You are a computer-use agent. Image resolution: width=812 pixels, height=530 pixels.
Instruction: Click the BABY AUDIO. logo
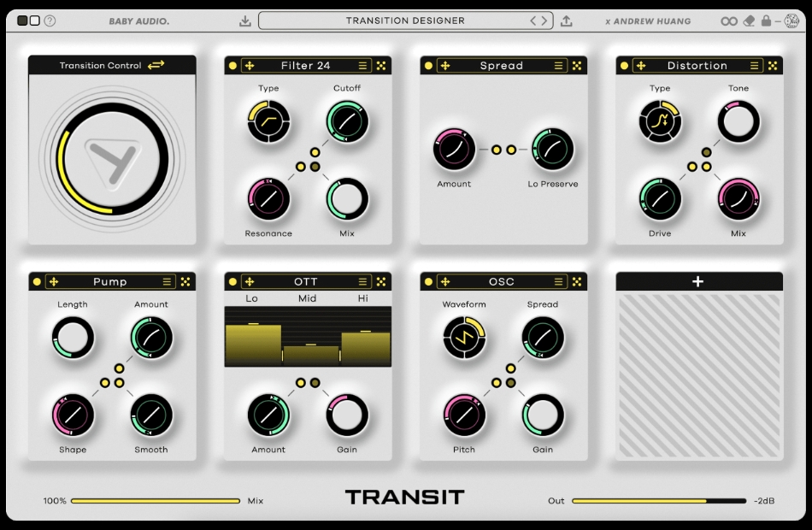(138, 21)
